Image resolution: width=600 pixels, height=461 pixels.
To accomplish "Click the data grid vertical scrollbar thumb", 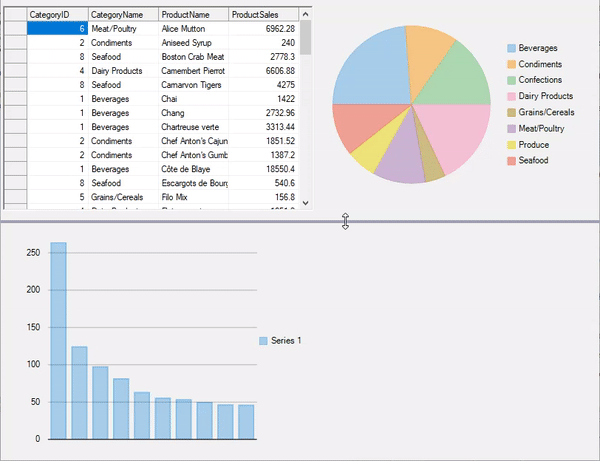I will click(x=305, y=39).
